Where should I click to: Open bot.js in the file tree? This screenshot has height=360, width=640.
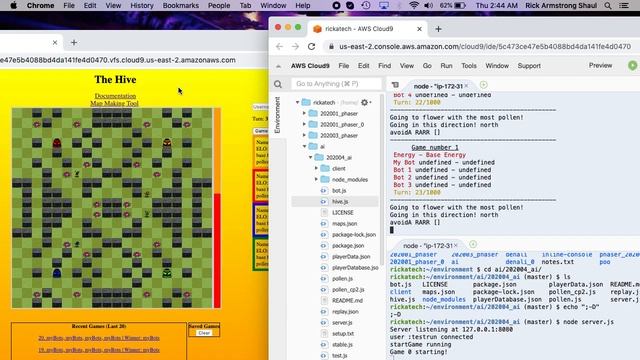[x=339, y=191]
